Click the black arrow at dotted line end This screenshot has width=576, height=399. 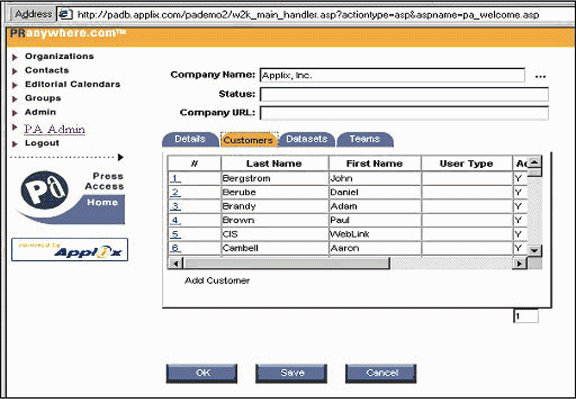tap(120, 157)
